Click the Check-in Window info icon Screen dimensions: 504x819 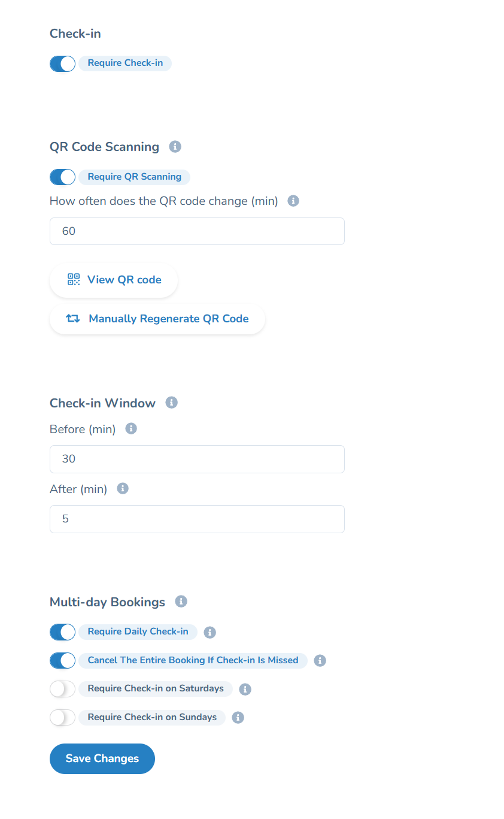coord(171,402)
